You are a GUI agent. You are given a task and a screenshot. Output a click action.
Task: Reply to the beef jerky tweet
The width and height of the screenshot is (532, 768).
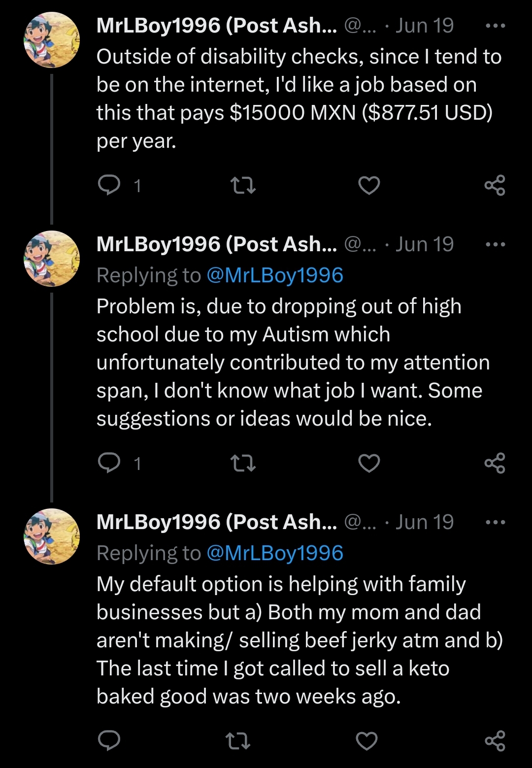tap(109, 740)
